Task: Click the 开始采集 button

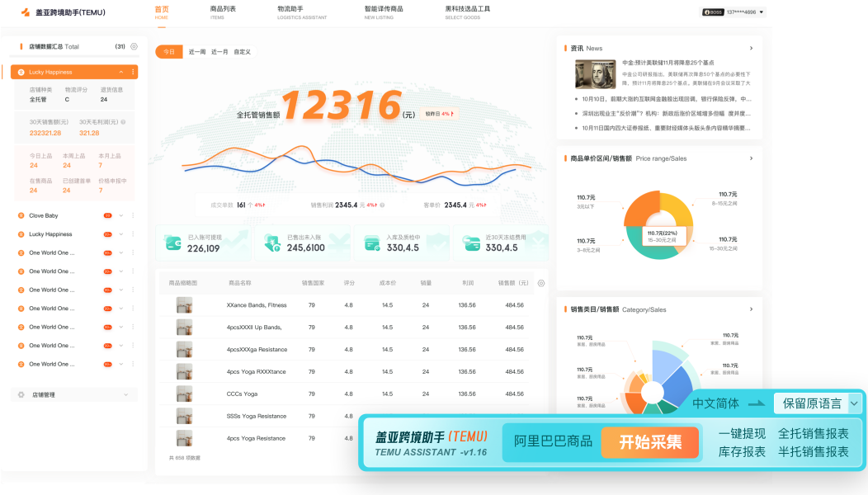Action: pos(650,442)
